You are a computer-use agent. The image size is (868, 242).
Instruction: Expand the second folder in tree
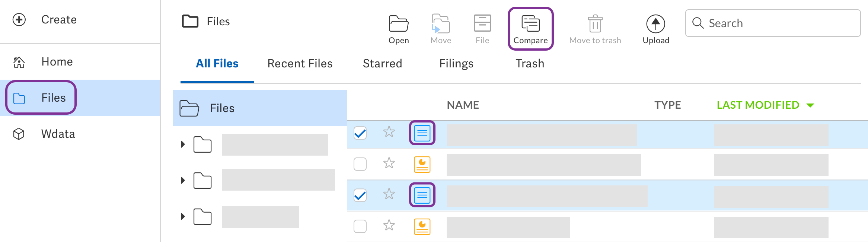click(183, 181)
